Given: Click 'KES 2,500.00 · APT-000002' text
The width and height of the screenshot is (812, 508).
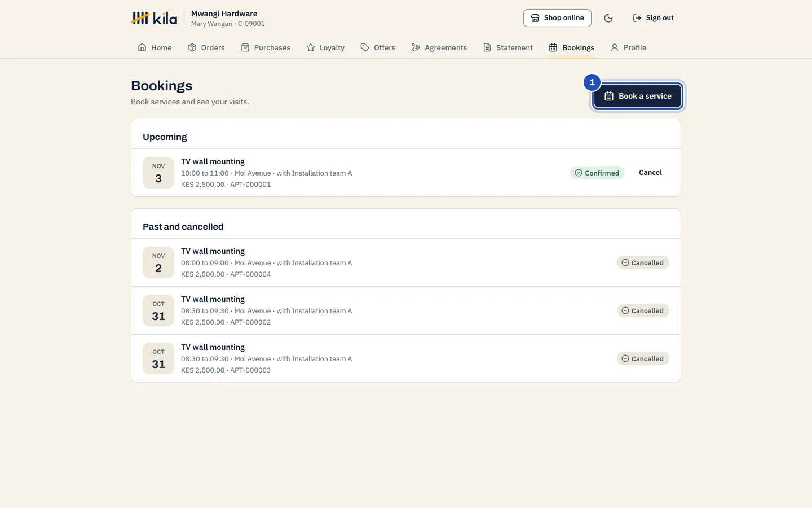Looking at the screenshot, I should point(226,322).
